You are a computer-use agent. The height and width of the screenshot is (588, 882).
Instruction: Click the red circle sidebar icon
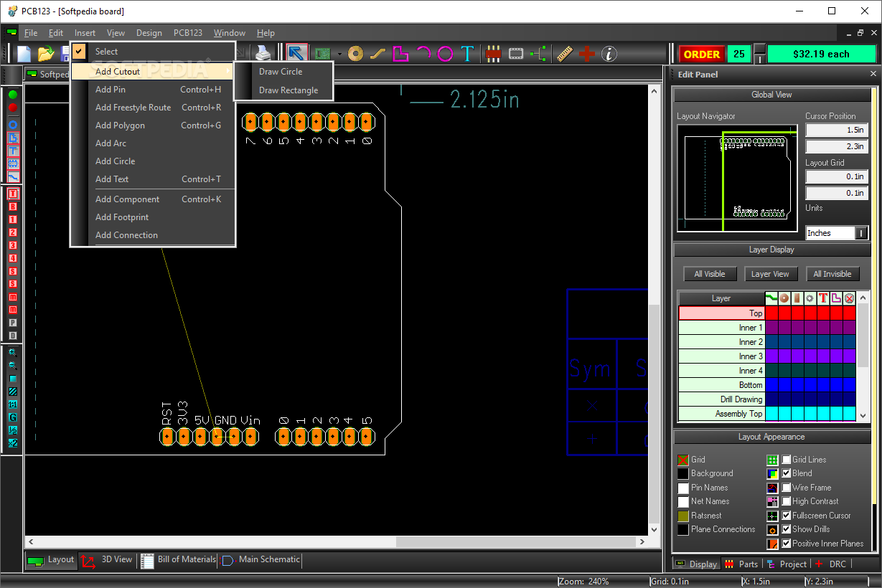pyautogui.click(x=13, y=108)
